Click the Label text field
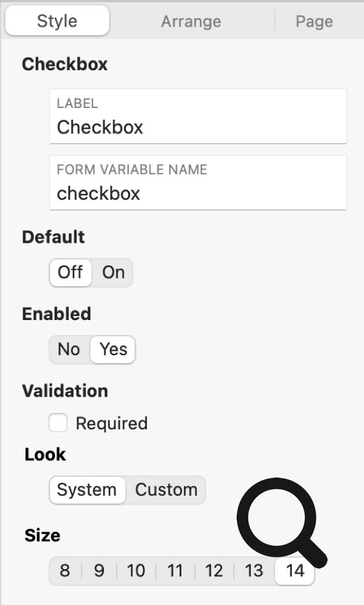Screen dimensions: 364x605 (x=198, y=116)
